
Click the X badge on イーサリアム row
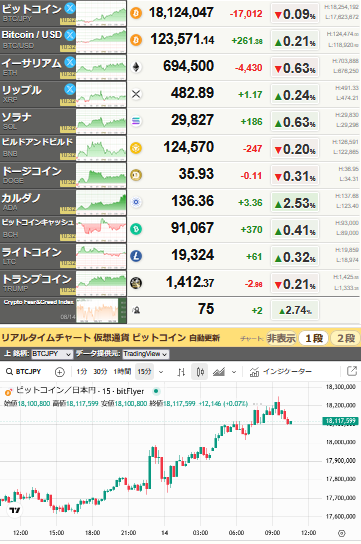click(70, 62)
